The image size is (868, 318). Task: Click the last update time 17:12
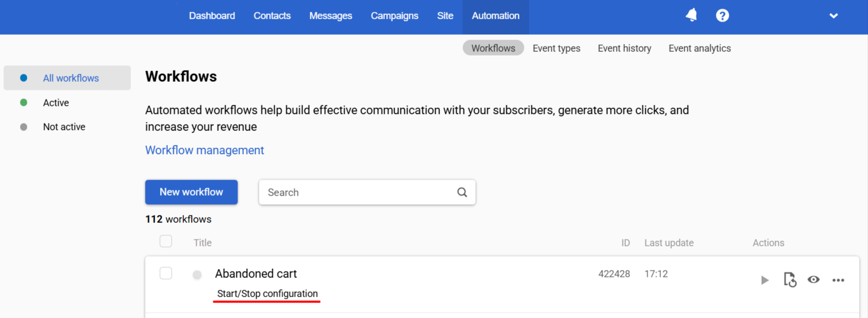656,274
